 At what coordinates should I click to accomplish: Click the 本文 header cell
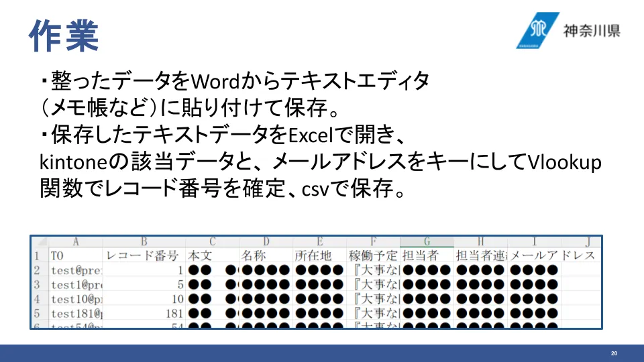tap(213, 255)
